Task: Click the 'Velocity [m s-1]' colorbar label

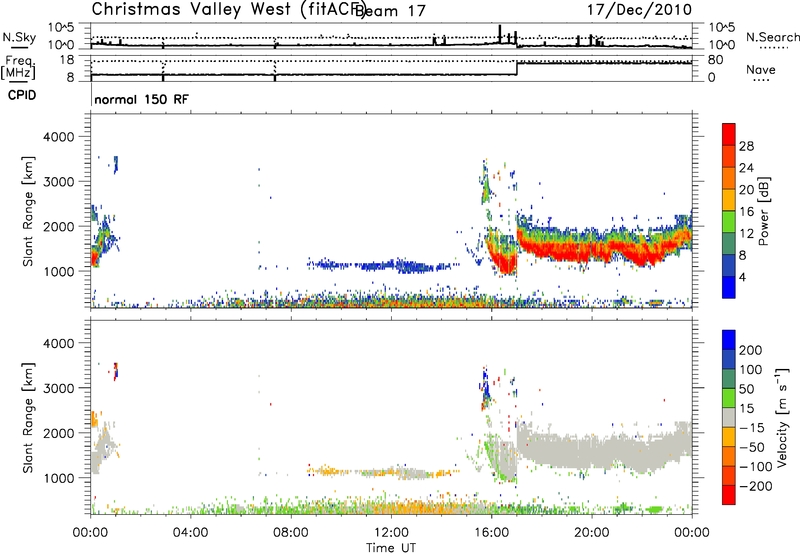Action: click(x=782, y=417)
